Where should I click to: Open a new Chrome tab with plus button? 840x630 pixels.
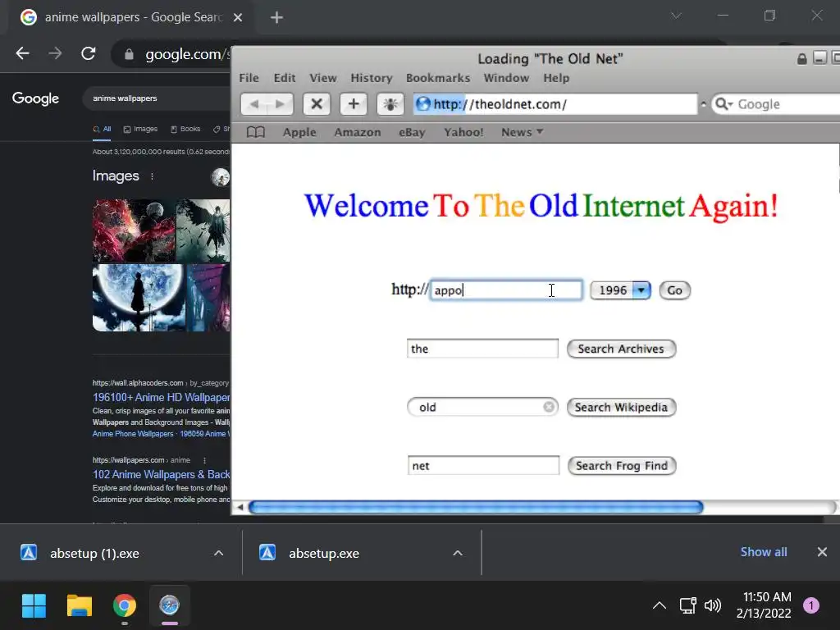click(x=276, y=18)
